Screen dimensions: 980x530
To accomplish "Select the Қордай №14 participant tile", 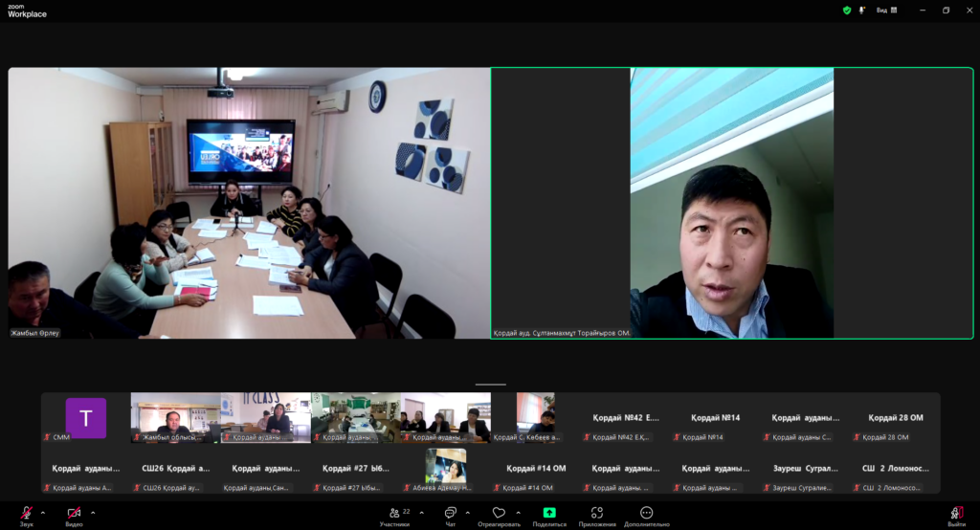I will pos(719,418).
